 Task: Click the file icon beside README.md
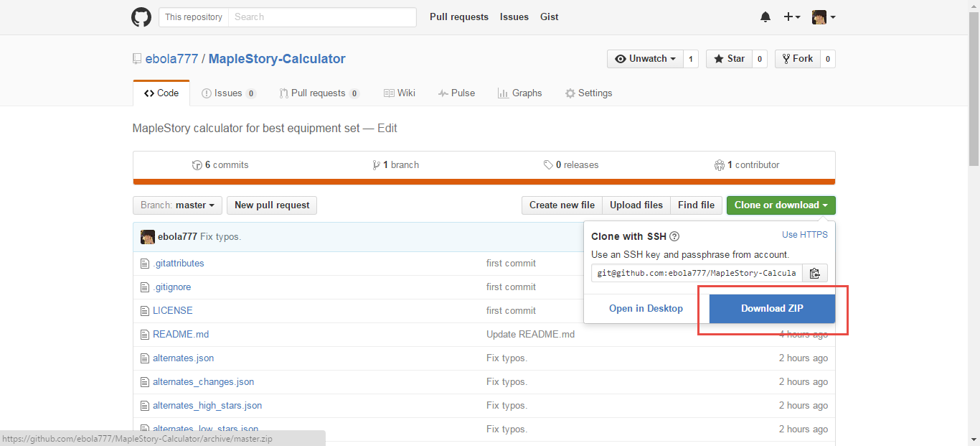(144, 335)
